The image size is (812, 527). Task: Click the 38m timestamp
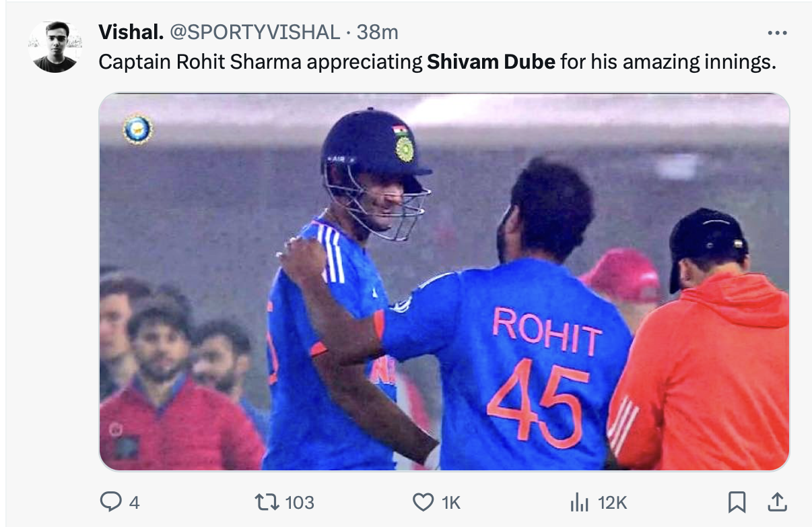[x=377, y=32]
